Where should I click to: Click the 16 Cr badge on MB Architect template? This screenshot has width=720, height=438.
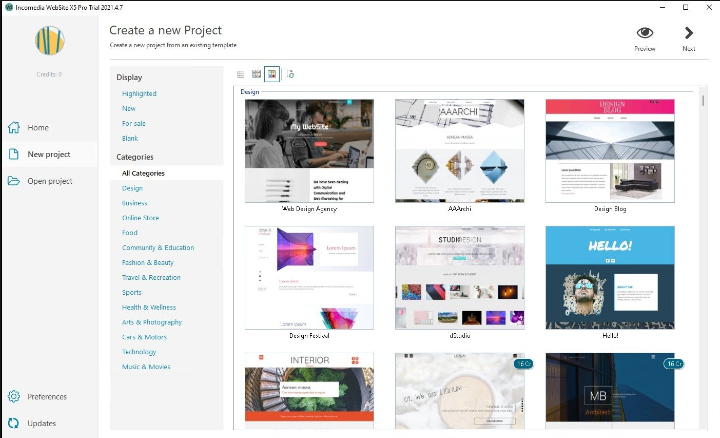pos(674,364)
